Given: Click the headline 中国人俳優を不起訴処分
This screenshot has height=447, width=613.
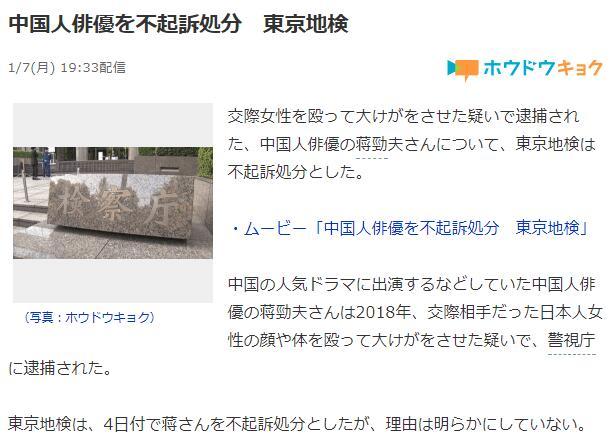Looking at the screenshot, I should tap(125, 24).
